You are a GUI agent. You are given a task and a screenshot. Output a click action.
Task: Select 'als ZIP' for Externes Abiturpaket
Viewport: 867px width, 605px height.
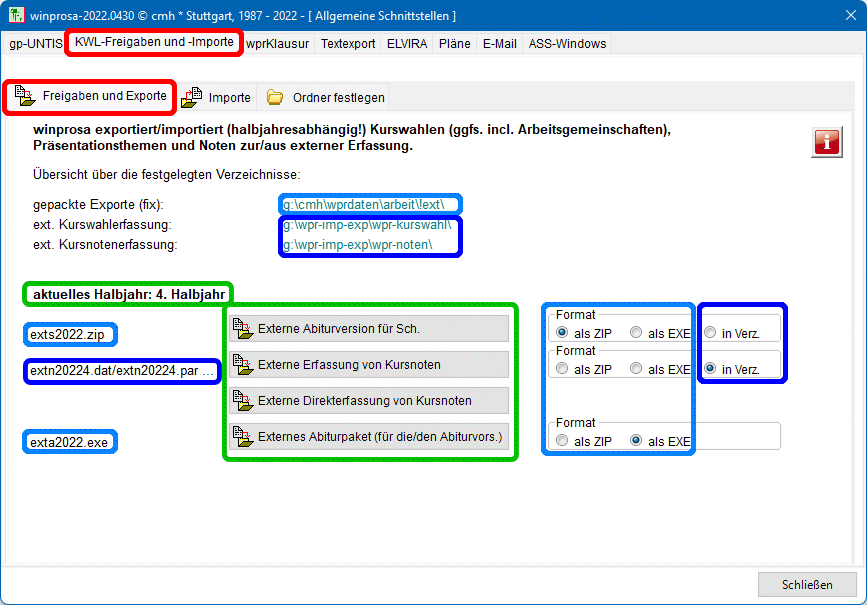point(563,440)
